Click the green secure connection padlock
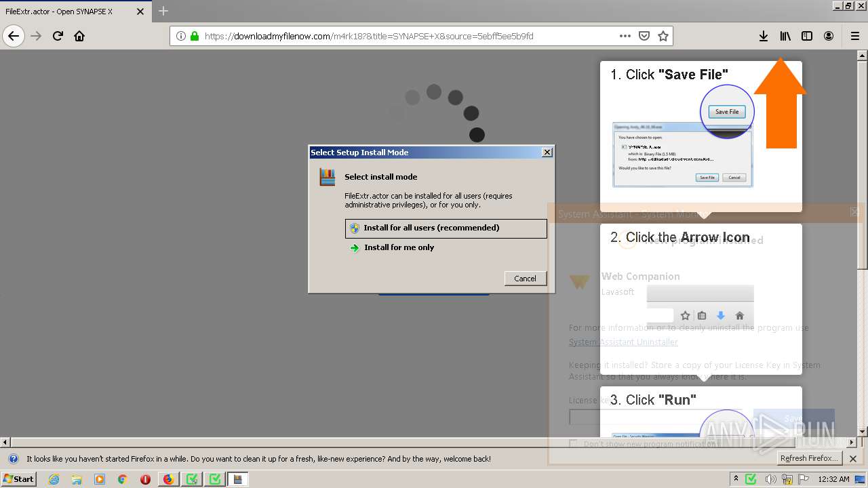The height and width of the screenshot is (488, 868). (x=195, y=36)
